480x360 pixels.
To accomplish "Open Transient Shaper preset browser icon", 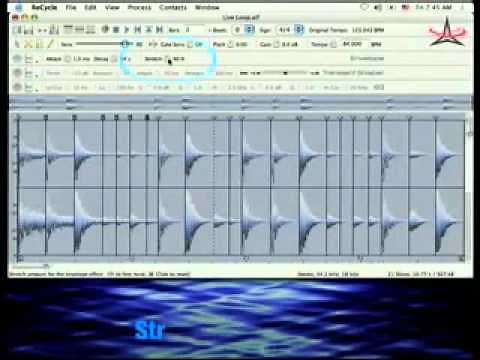I will (x=29, y=73).
